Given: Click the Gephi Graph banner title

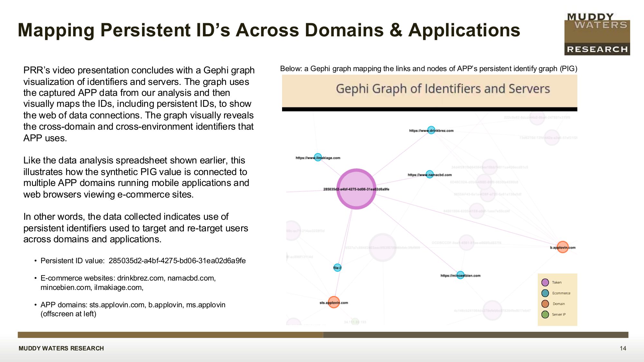Looking at the screenshot, I should click(x=443, y=89).
